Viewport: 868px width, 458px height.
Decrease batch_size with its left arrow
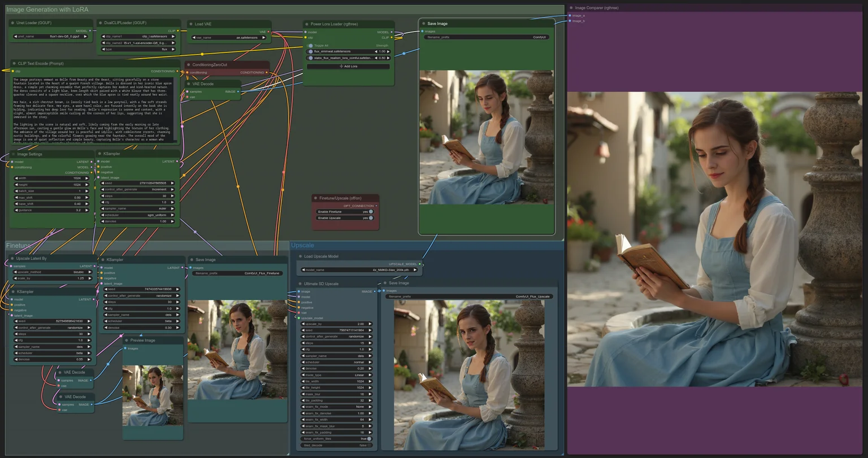pyautogui.click(x=16, y=191)
